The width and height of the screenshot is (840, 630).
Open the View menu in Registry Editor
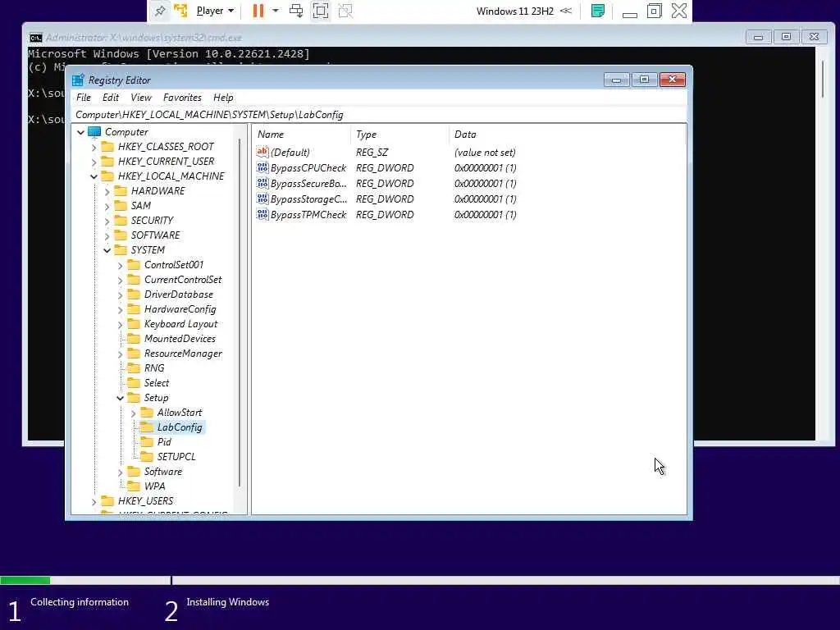[141, 98]
